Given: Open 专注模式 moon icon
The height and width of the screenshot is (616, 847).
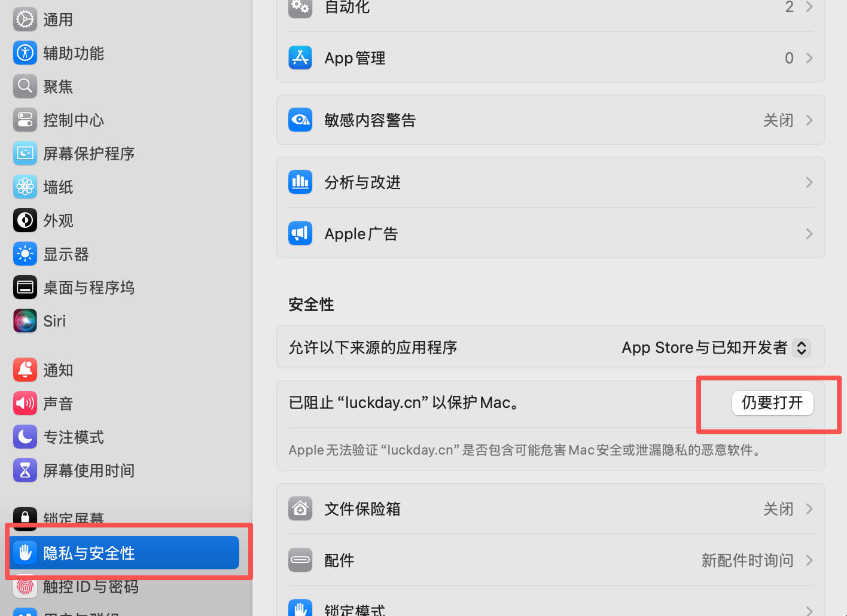Looking at the screenshot, I should [x=25, y=437].
